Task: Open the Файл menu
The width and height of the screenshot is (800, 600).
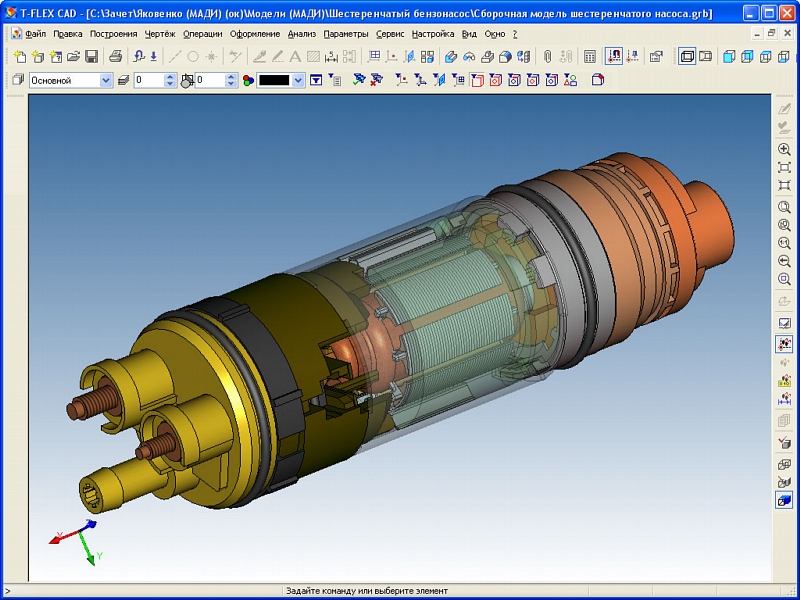Action: (x=35, y=34)
